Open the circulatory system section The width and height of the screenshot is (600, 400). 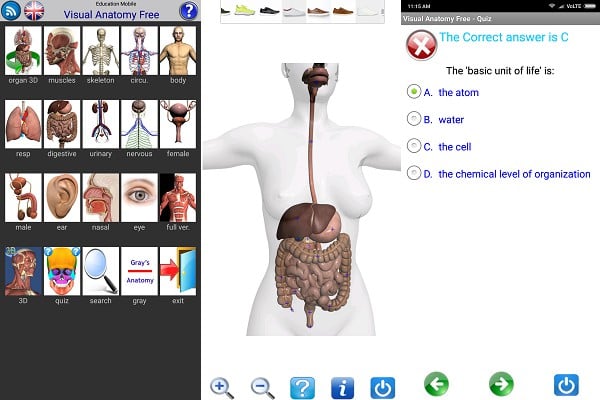[139, 51]
